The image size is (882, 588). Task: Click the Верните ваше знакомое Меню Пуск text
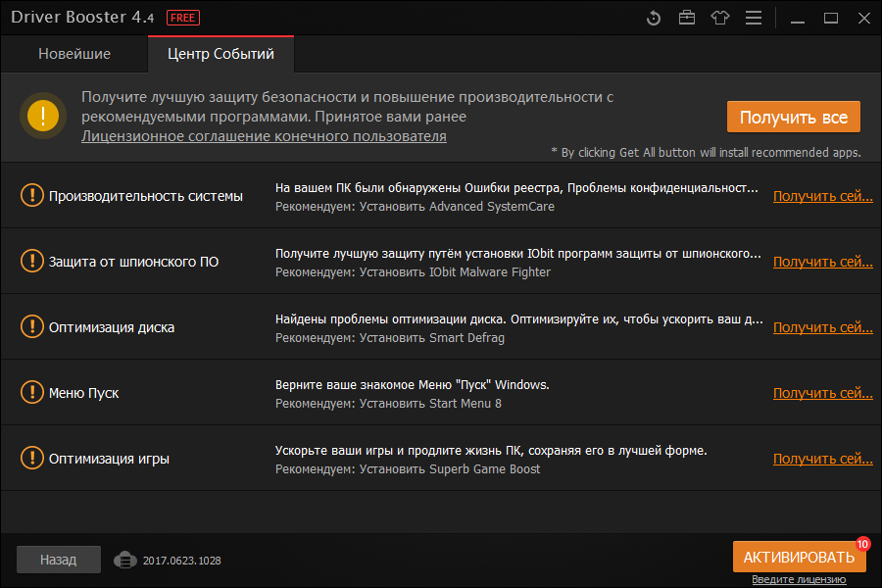413,385
